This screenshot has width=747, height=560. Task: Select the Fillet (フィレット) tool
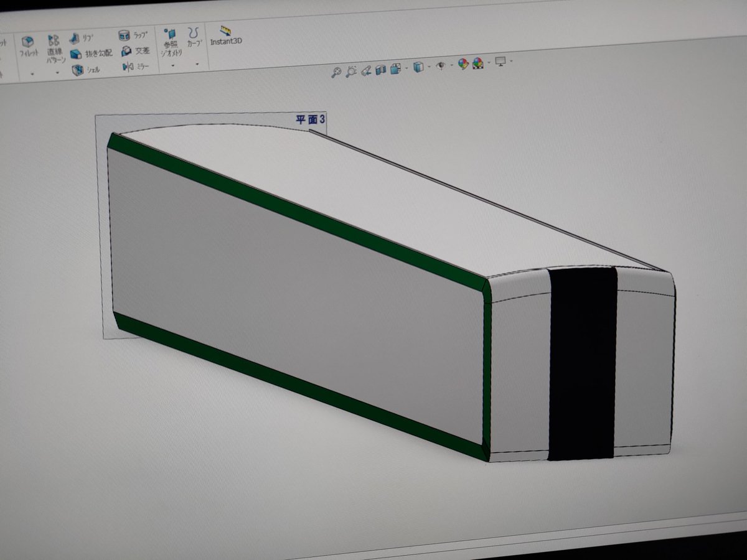[28, 46]
